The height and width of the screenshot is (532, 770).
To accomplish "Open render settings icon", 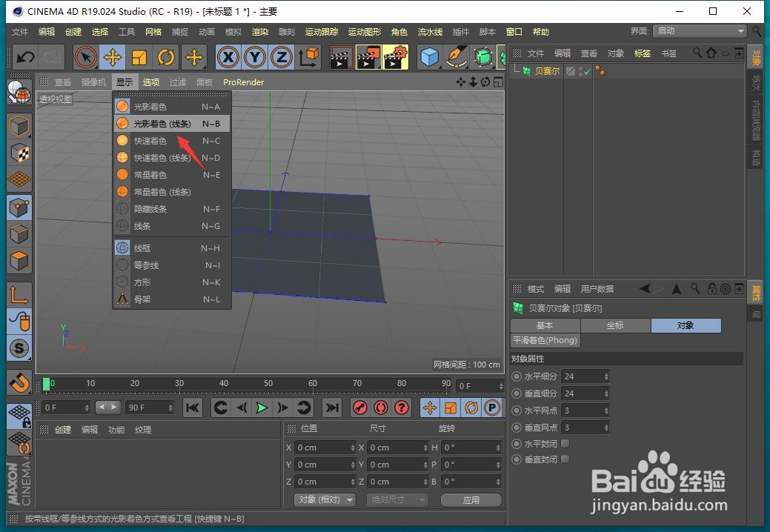I will click(x=395, y=57).
